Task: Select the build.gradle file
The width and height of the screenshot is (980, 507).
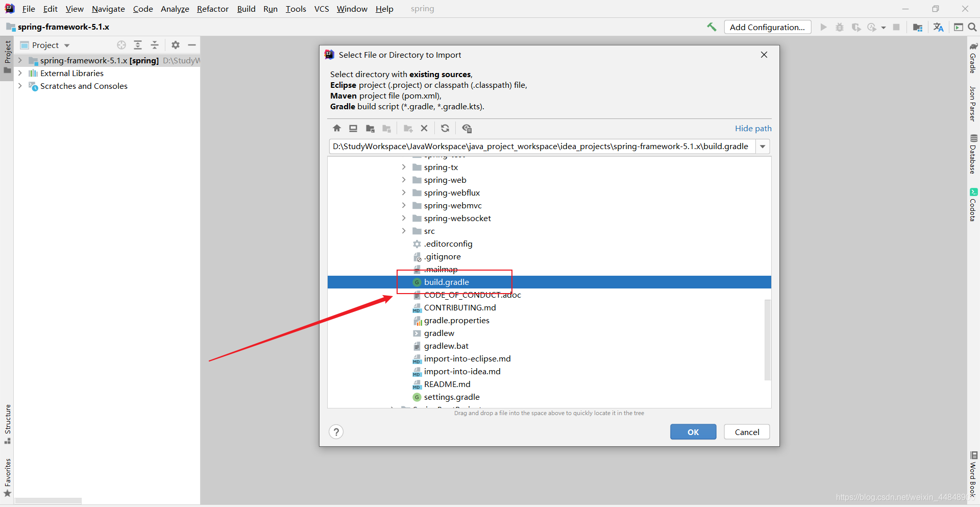Action: (x=549, y=282)
